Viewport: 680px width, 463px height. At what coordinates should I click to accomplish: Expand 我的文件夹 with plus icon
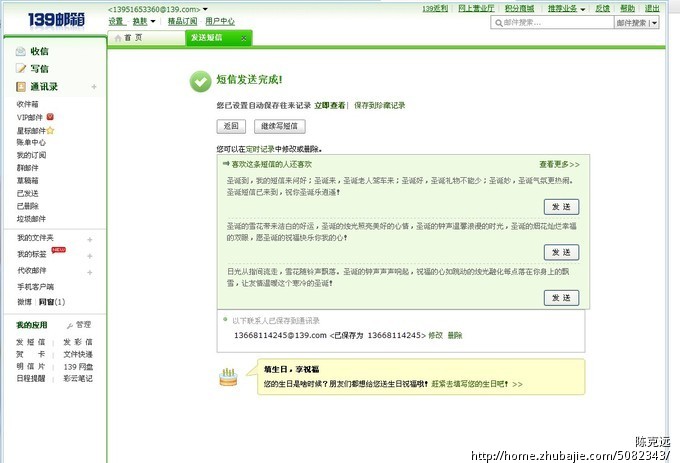pyautogui.click(x=90, y=239)
